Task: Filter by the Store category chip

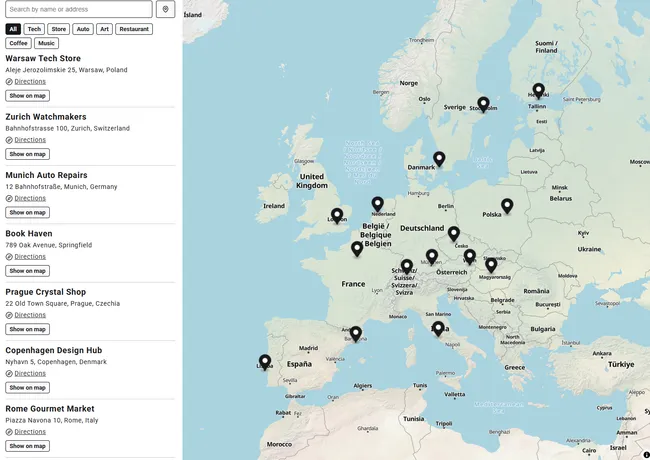Action: (58, 29)
